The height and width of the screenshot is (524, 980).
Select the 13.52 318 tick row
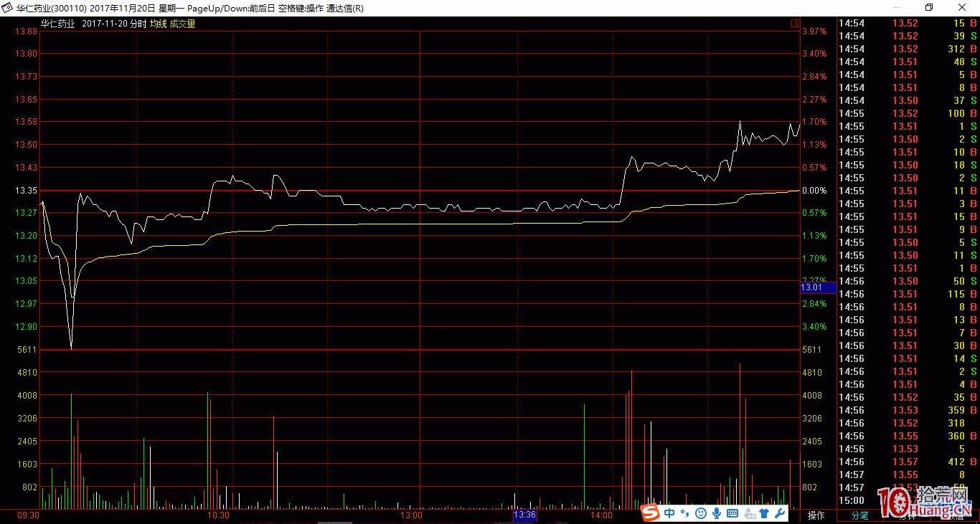908,423
